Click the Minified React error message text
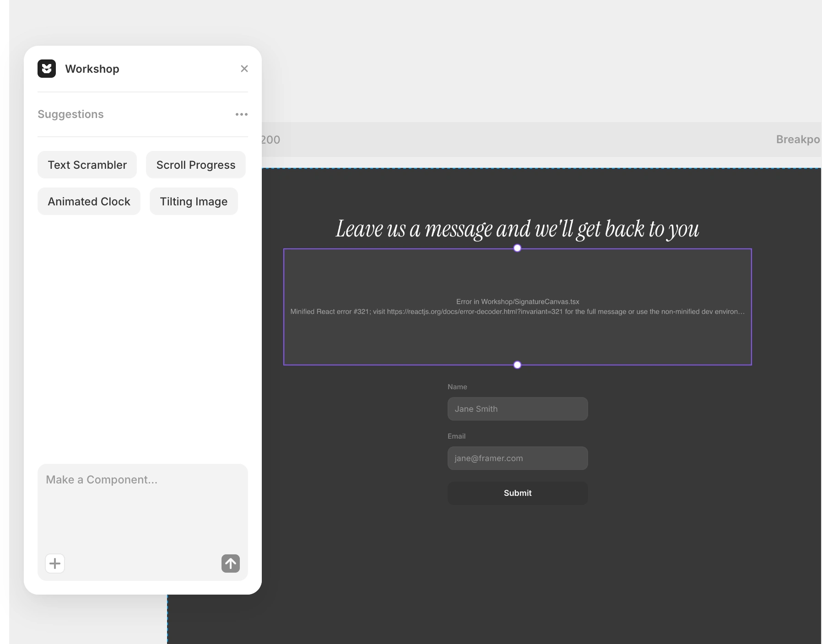The image size is (822, 644). [517, 311]
